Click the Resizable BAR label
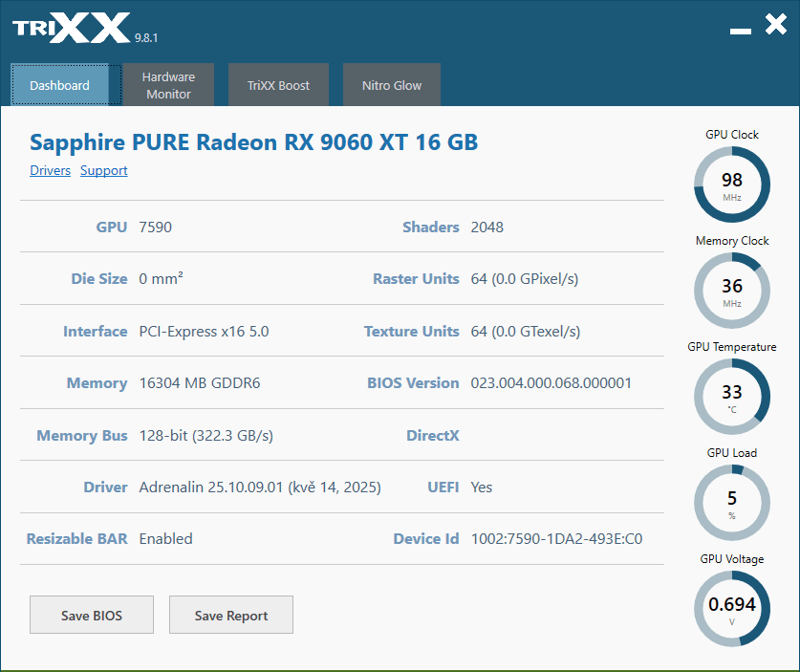This screenshot has width=800, height=672. pyautogui.click(x=77, y=539)
